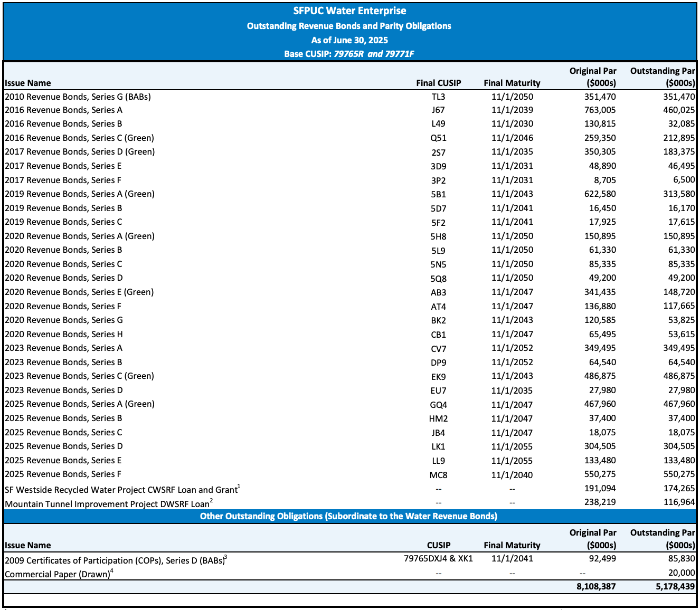Viewport: 700px width, 610px height.
Task: Select CUSIP cell 79765DXJ4 & XK1
Action: tap(438, 558)
